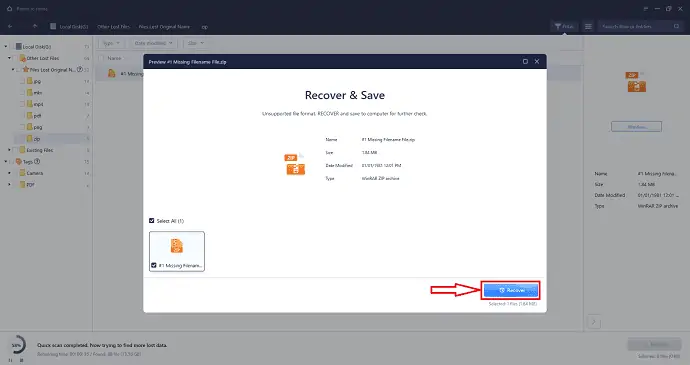Image resolution: width=690 pixels, height=365 pixels.
Task: Check the Other Lost Files checkbox
Action: tap(16, 58)
